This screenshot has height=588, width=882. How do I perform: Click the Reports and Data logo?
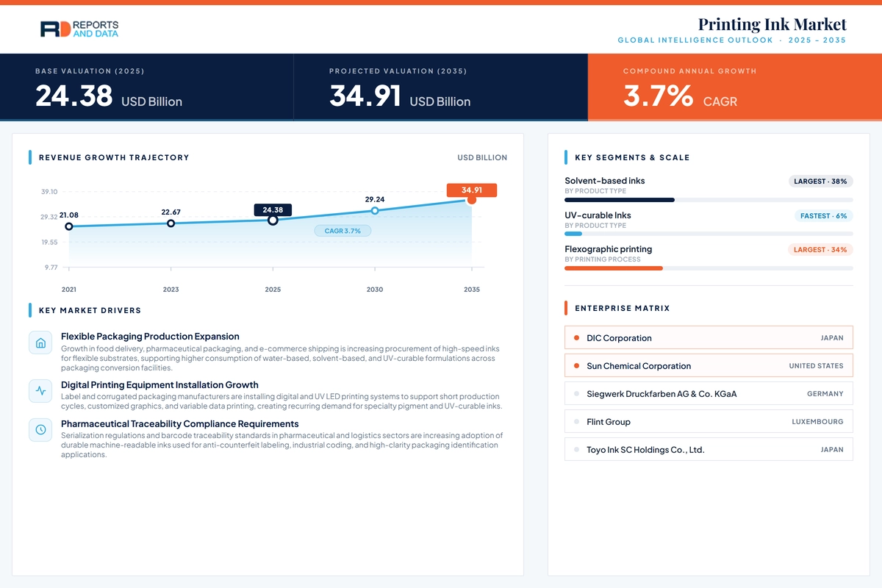pos(79,29)
